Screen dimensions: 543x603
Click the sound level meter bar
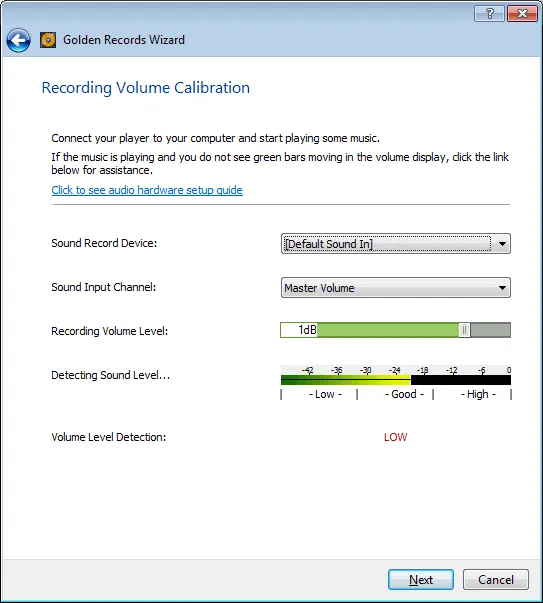(x=396, y=380)
